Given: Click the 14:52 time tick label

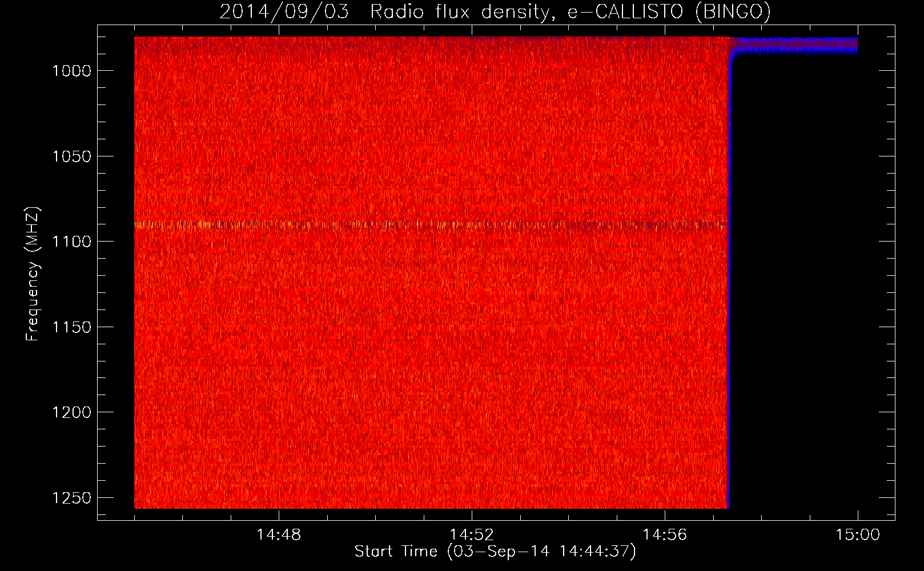Looking at the screenshot, I should pyautogui.click(x=472, y=535).
